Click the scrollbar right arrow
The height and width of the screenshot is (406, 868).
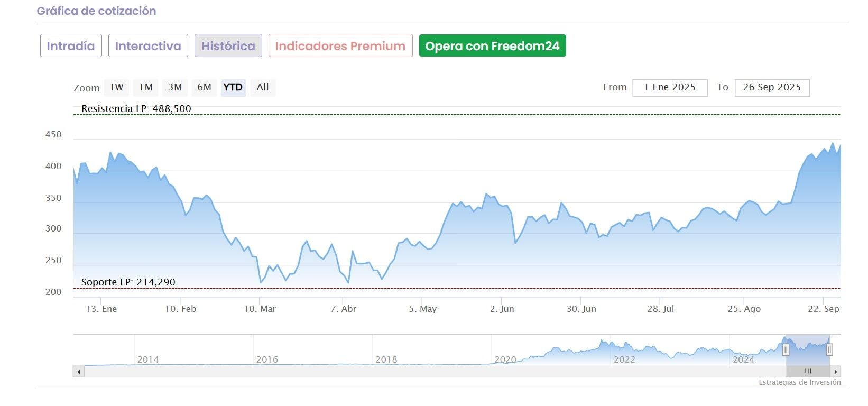click(835, 372)
